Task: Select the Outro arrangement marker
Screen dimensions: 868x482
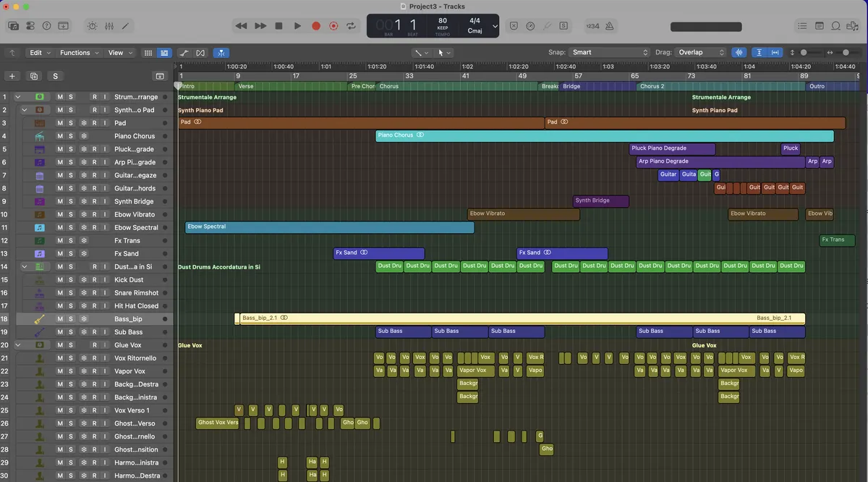Action: pyautogui.click(x=833, y=86)
